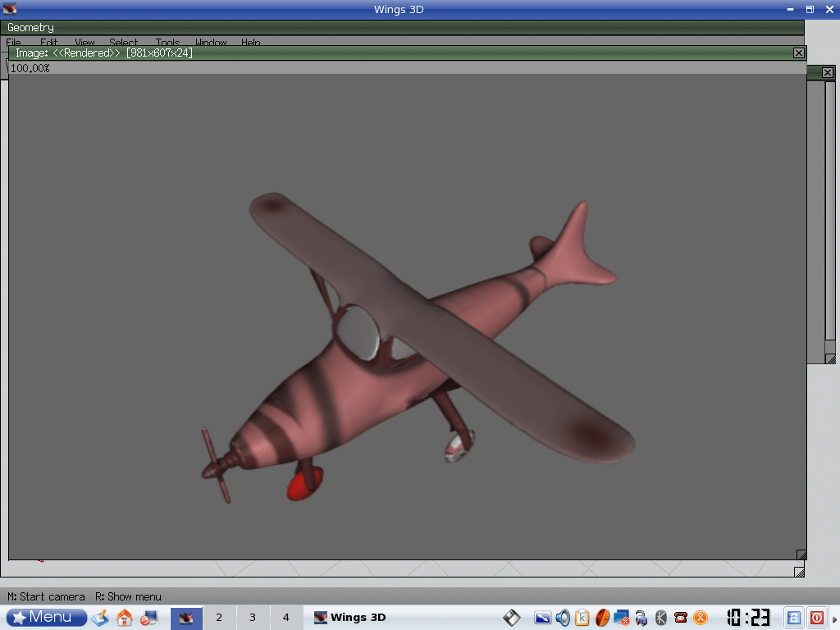Open the home folder icon

click(125, 618)
